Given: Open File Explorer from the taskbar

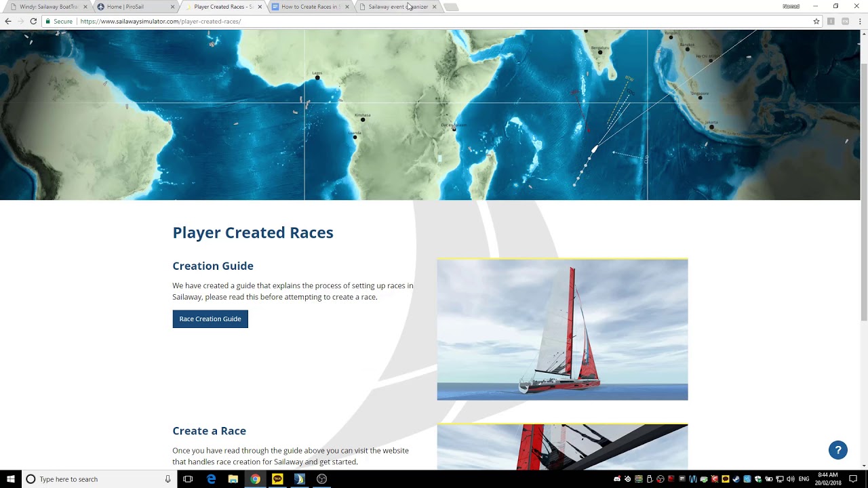Looking at the screenshot, I should (x=233, y=479).
